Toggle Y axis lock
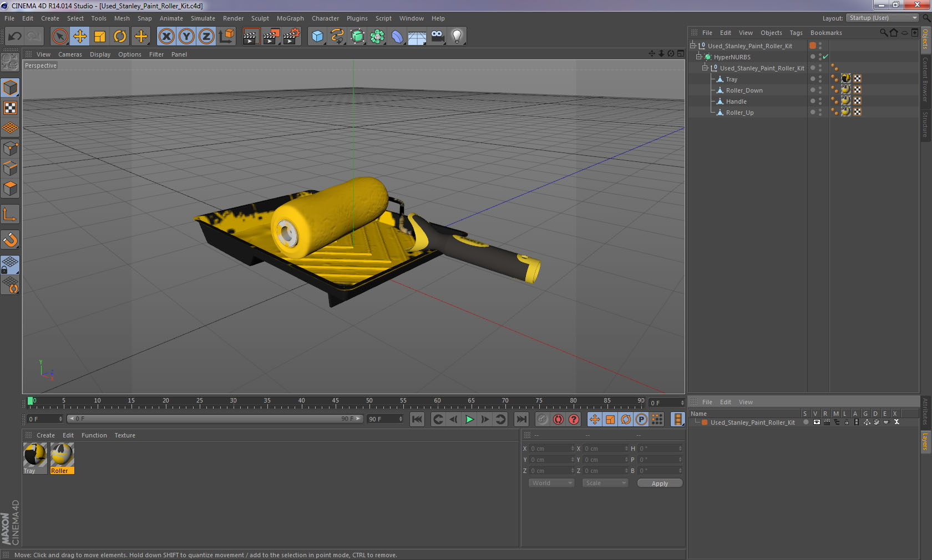Image resolution: width=932 pixels, height=560 pixels. click(186, 37)
